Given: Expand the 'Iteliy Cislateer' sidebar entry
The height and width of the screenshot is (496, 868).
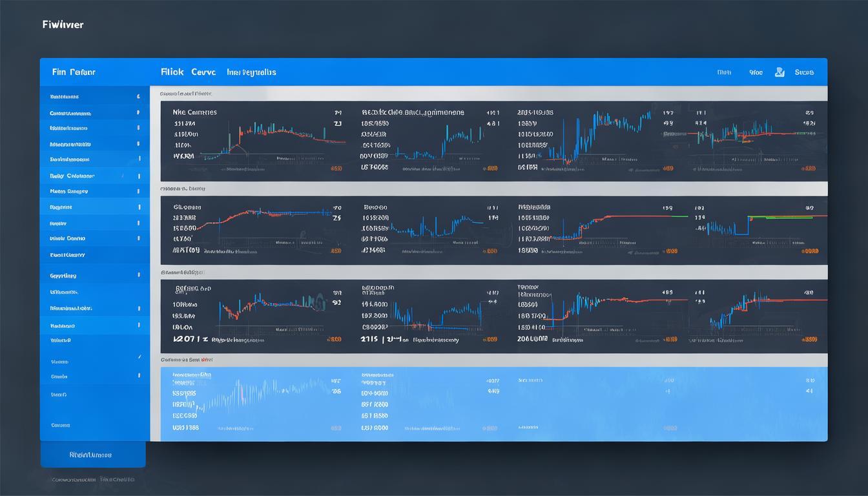Looking at the screenshot, I should (72, 176).
